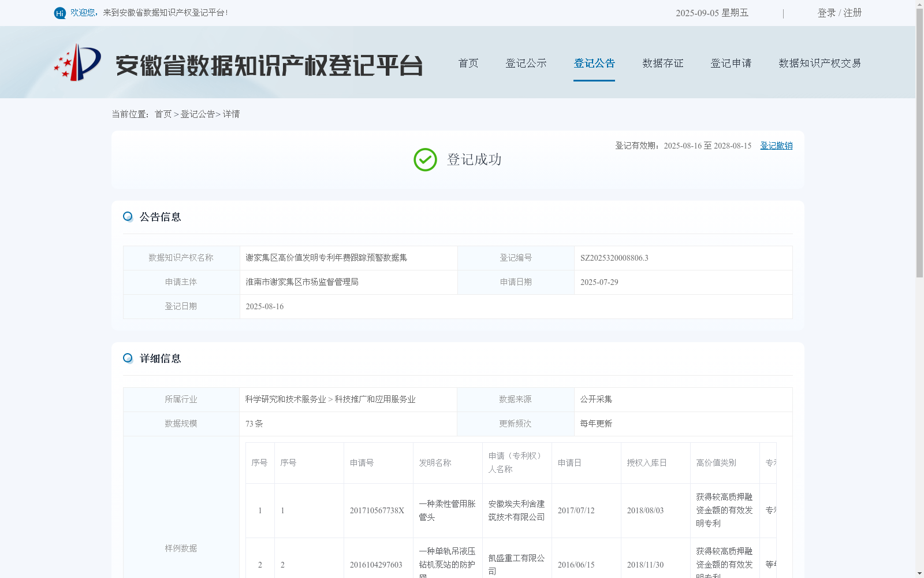The height and width of the screenshot is (578, 924).
Task: Select registration number SZ2025320008806.3
Action: pyautogui.click(x=614, y=258)
